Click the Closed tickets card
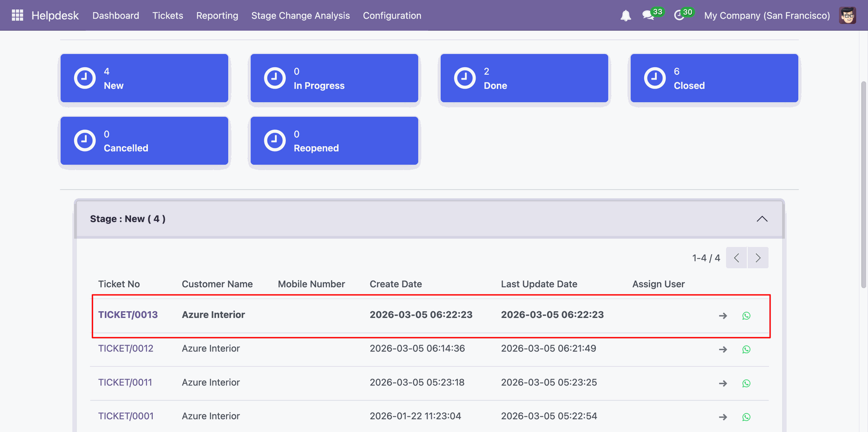This screenshot has width=868, height=432. click(714, 78)
